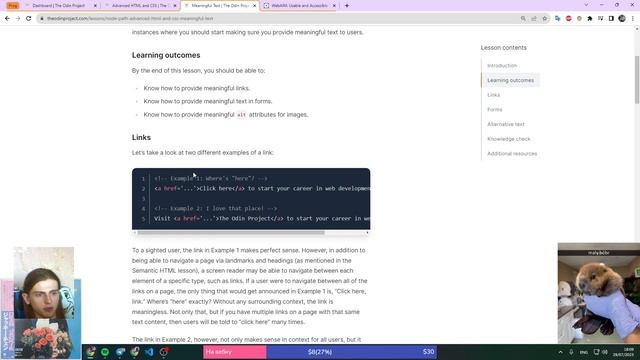Click the page vertical scrollbar thumb

(637, 80)
